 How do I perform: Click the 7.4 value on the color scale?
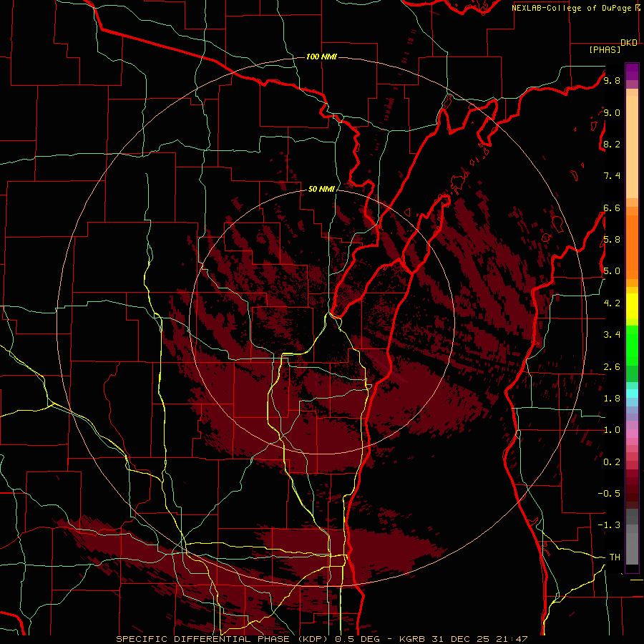(612, 176)
